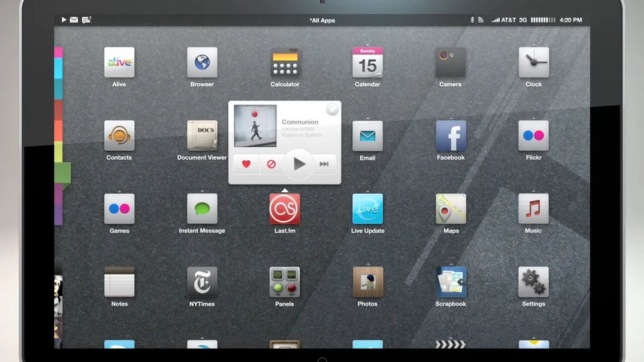Pin the Last.fm widget popup
The width and height of the screenshot is (644, 362).
point(332,109)
